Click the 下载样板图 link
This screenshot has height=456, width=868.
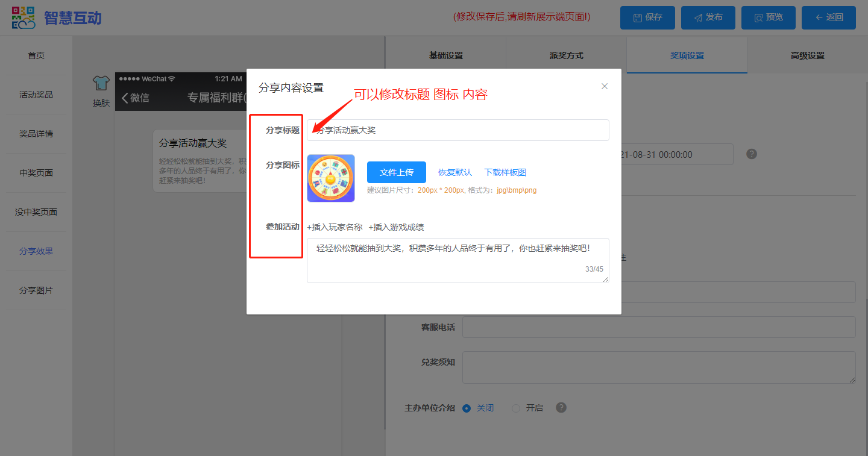pyautogui.click(x=505, y=172)
